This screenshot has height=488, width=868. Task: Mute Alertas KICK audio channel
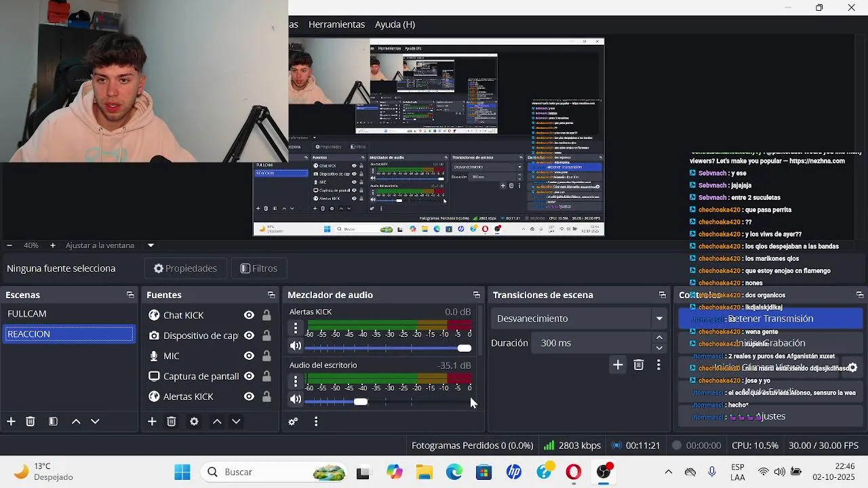[296, 346]
